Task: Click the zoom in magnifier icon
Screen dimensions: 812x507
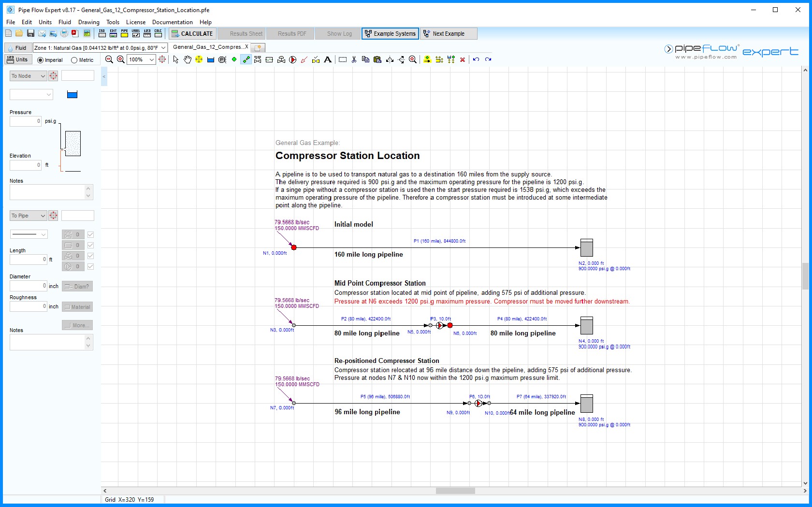Action: click(x=120, y=59)
